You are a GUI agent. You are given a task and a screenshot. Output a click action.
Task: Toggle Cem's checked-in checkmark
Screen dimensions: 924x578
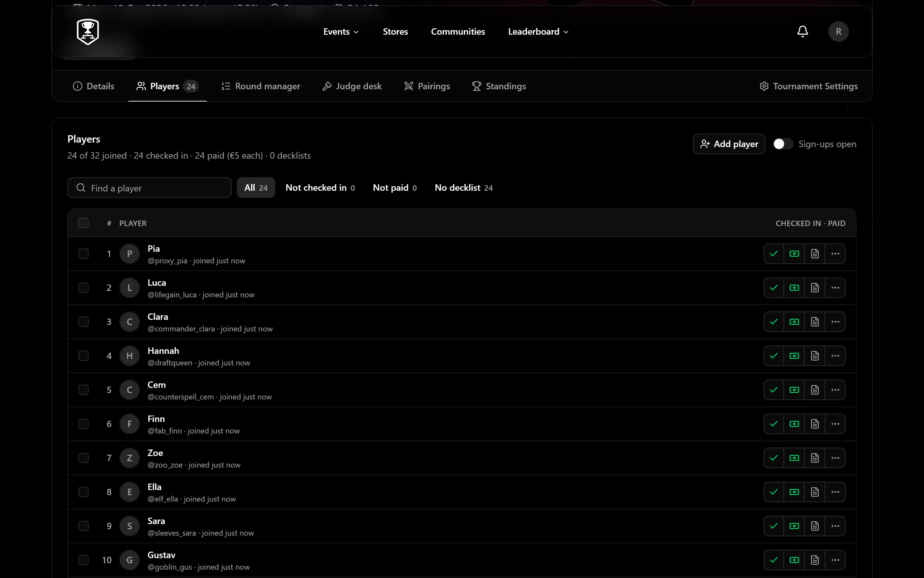tap(774, 390)
